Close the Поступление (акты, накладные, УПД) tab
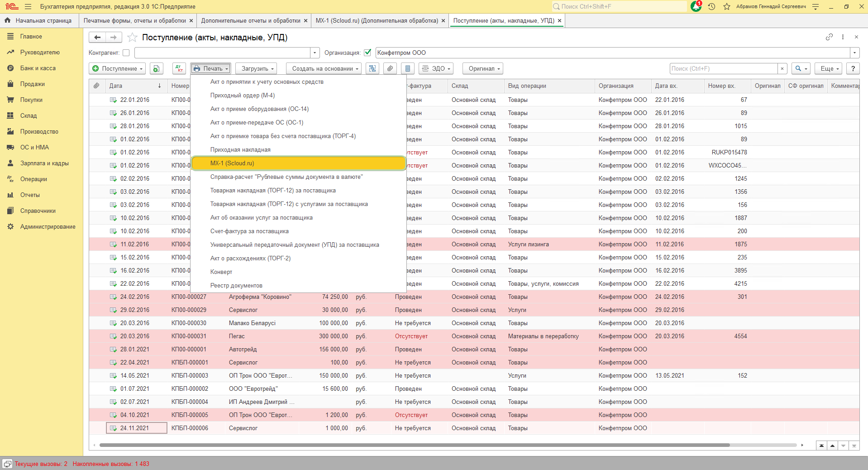The height and width of the screenshot is (470, 868). 560,21
